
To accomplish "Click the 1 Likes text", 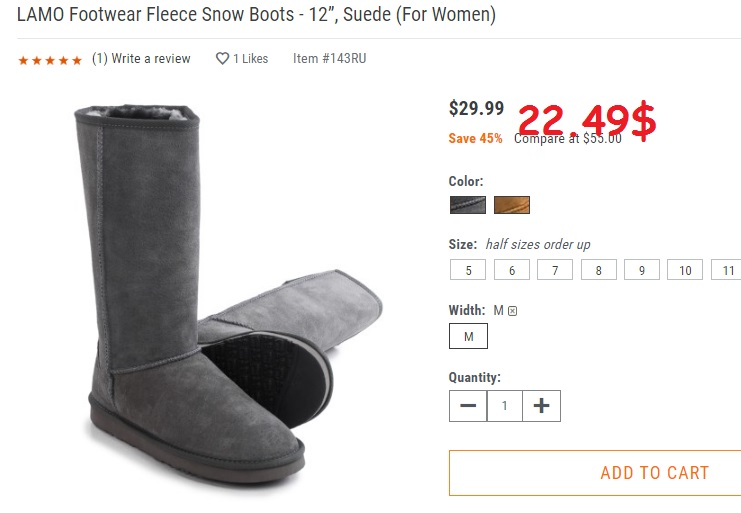I will pos(251,59).
